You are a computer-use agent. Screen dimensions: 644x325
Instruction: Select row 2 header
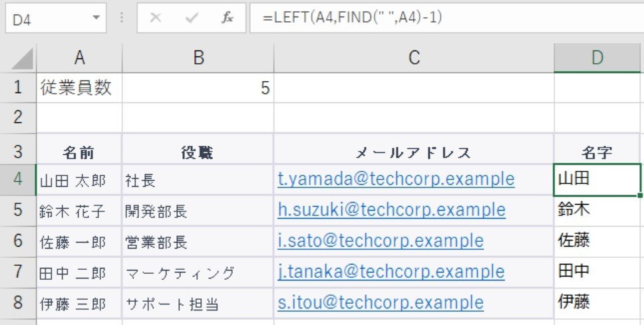18,118
